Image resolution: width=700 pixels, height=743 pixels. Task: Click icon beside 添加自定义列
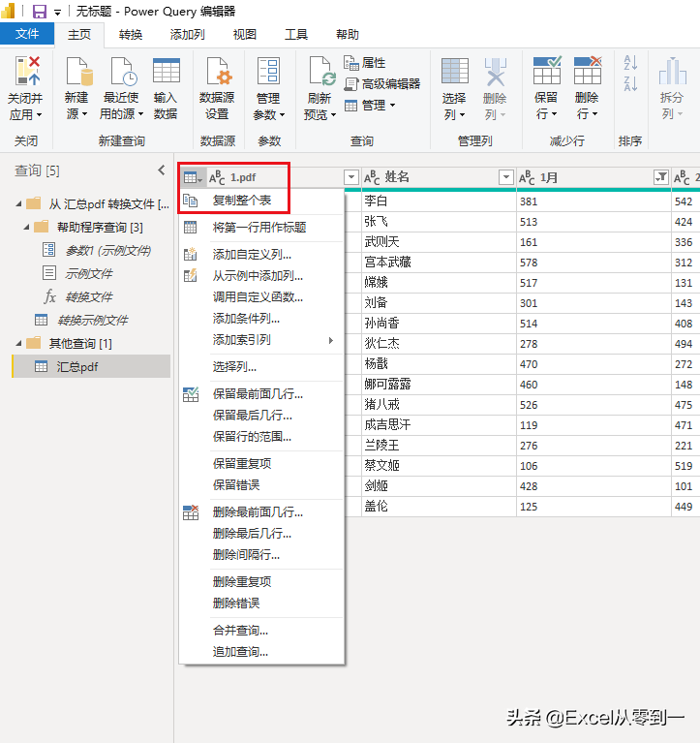tap(190, 255)
